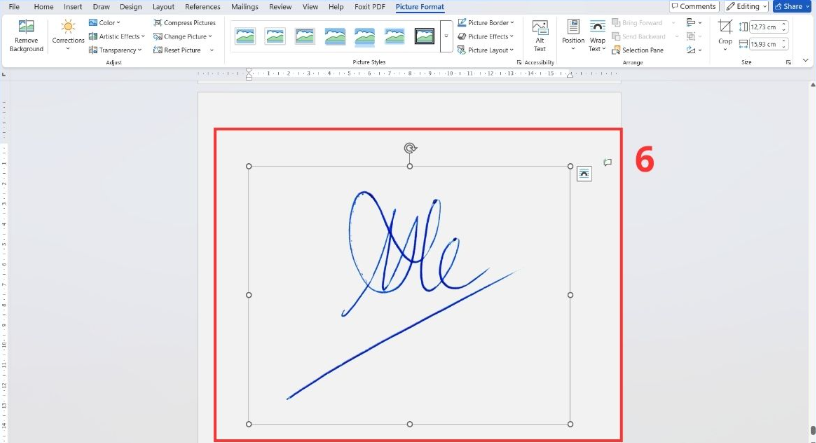Image resolution: width=816 pixels, height=443 pixels.
Task: Open the Picture Border dropdown
Action: (486, 22)
